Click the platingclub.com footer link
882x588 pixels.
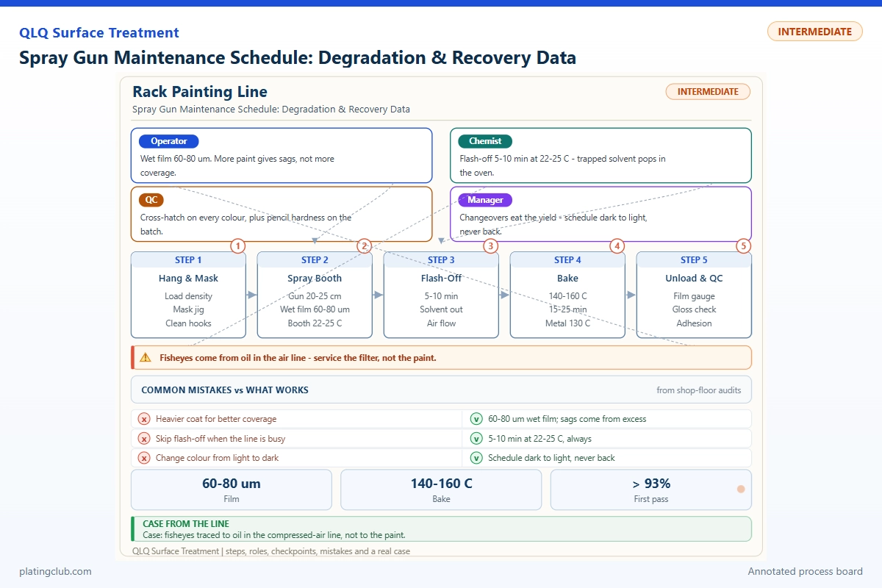[x=55, y=571]
